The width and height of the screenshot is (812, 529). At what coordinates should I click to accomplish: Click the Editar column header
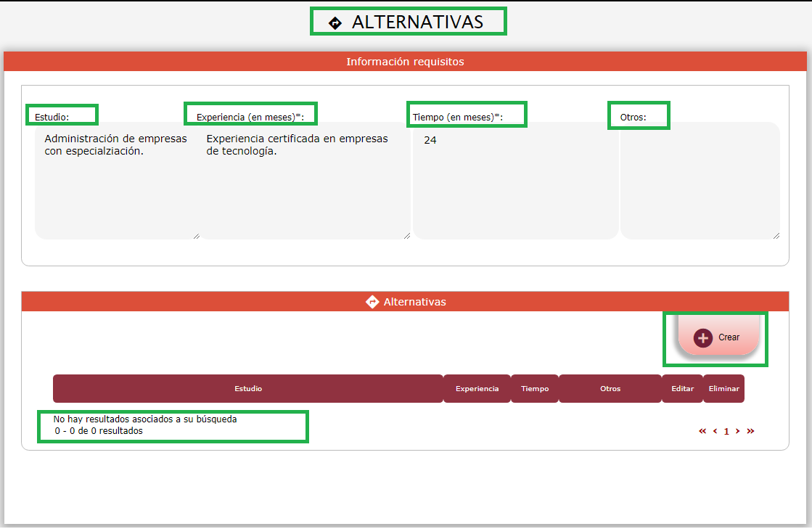point(682,389)
